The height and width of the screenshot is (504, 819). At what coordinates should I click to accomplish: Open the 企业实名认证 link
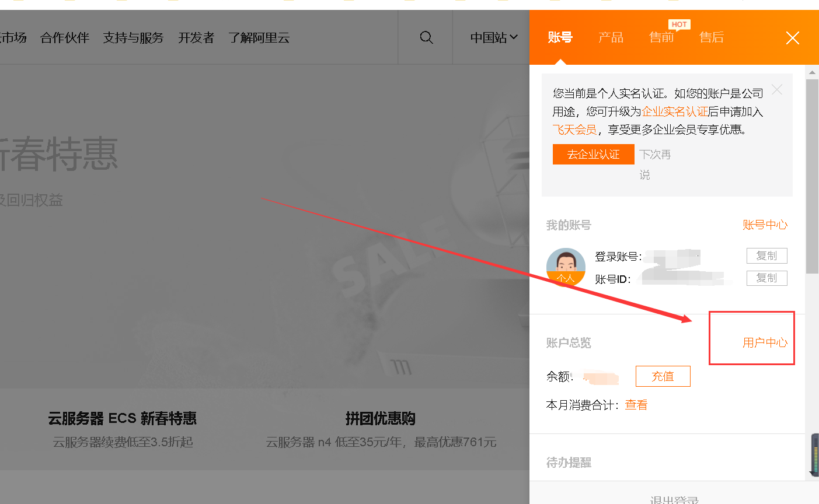tap(675, 111)
